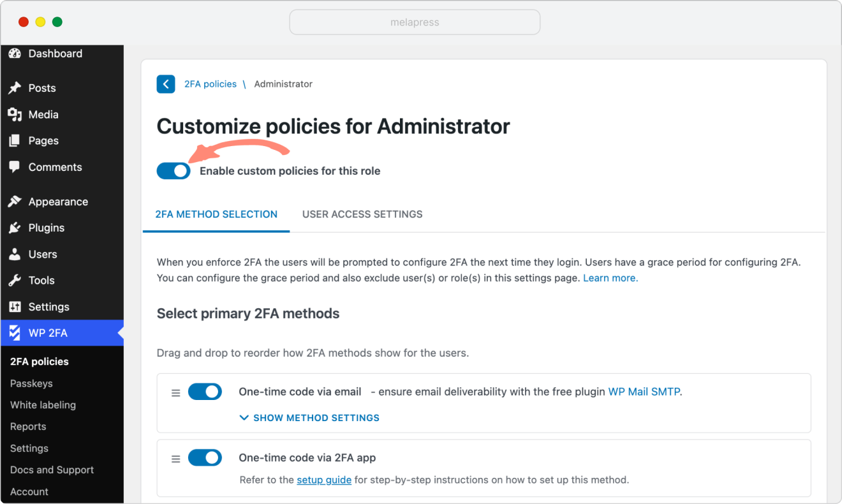842x504 pixels.
Task: Open Settings under WP 2FA submenu
Action: (x=29, y=448)
